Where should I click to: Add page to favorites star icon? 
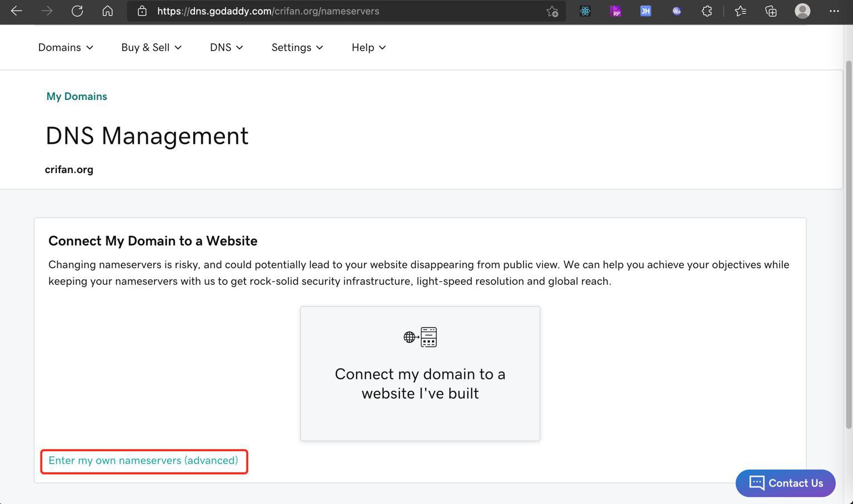pos(552,11)
